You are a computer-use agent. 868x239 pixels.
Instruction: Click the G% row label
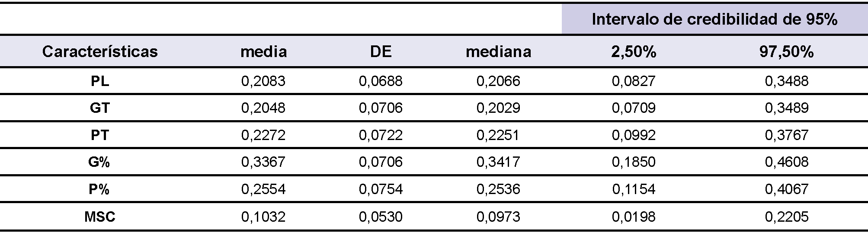pos(100,162)
